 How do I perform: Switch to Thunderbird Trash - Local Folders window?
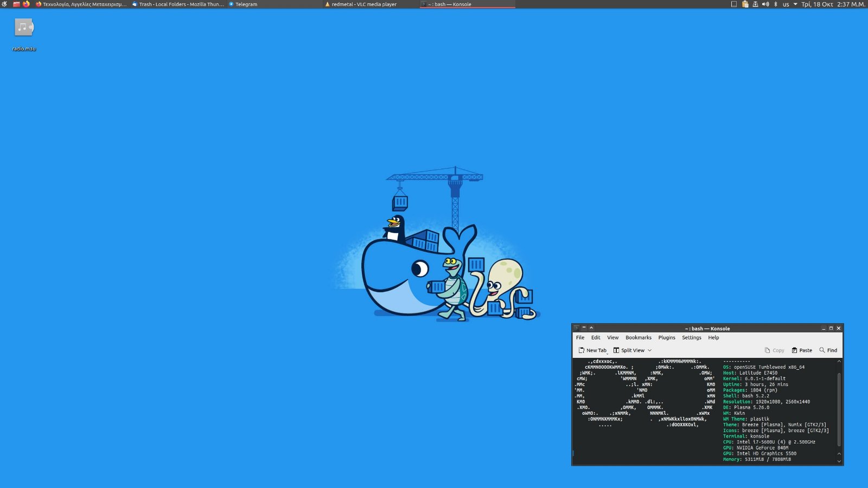178,4
